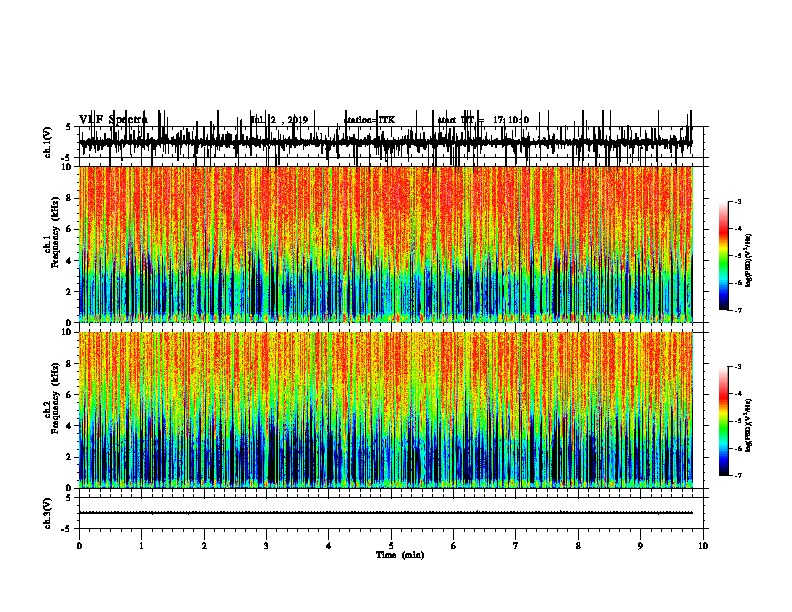Click the ch.2 color bar "-7" tick label
The image size is (792, 612).
click(738, 475)
